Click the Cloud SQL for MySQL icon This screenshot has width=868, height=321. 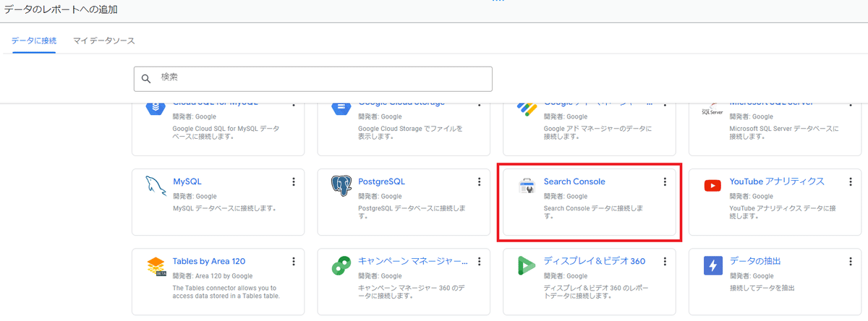[156, 108]
